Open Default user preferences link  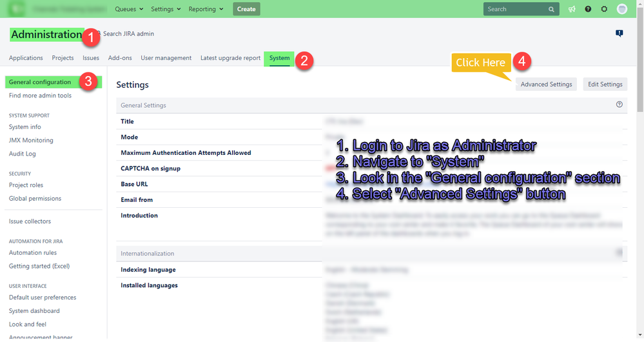43,297
